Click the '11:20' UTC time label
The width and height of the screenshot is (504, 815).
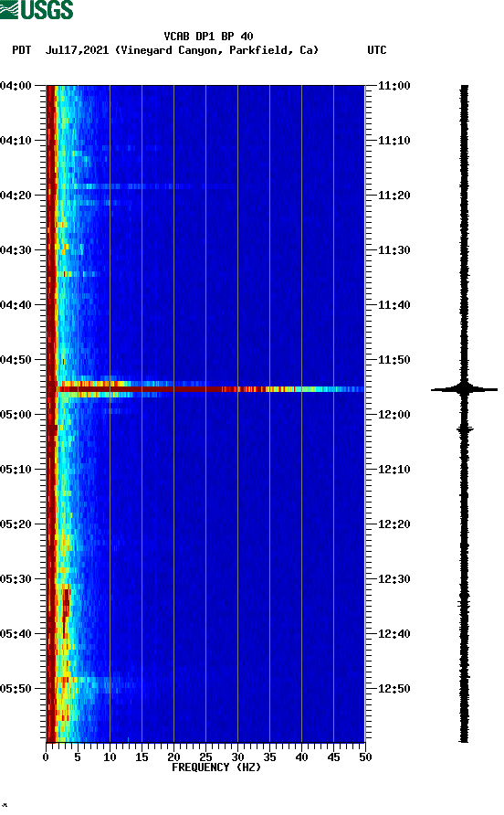tap(394, 196)
